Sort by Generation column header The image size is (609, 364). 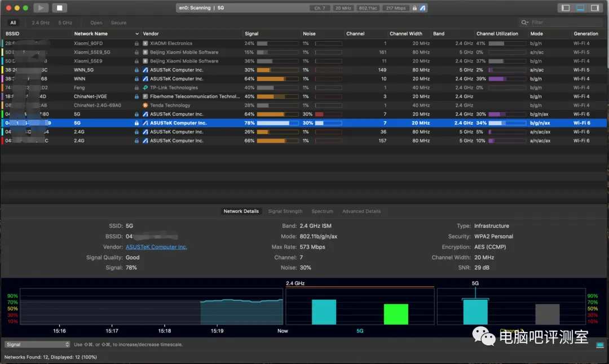click(586, 34)
